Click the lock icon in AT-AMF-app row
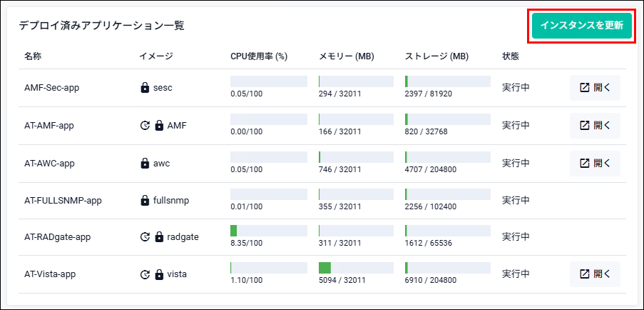Viewport: 644px width, 310px height. click(159, 126)
